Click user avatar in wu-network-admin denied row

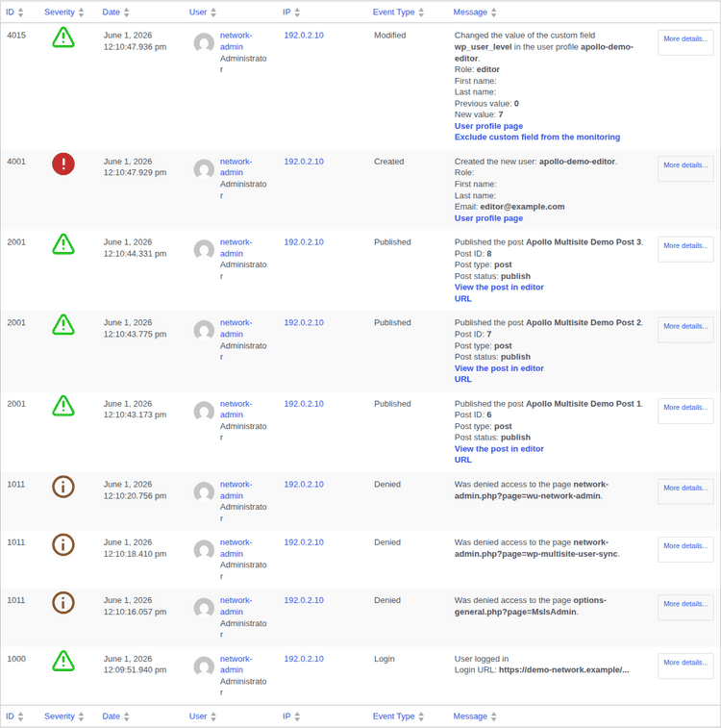point(204,492)
